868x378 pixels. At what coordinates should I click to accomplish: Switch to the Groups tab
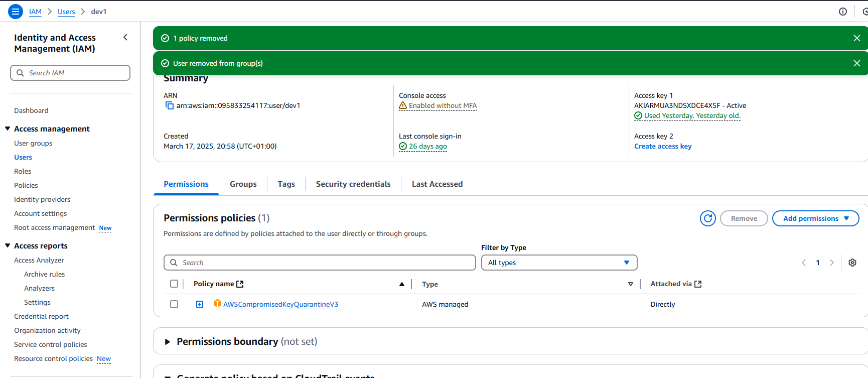[243, 184]
